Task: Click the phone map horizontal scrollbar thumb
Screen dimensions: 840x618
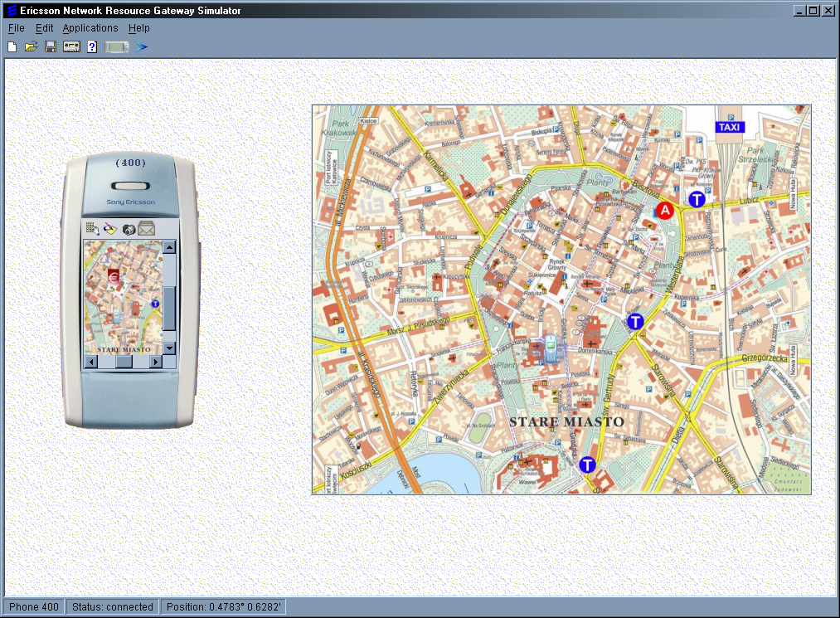Action: pos(124,362)
